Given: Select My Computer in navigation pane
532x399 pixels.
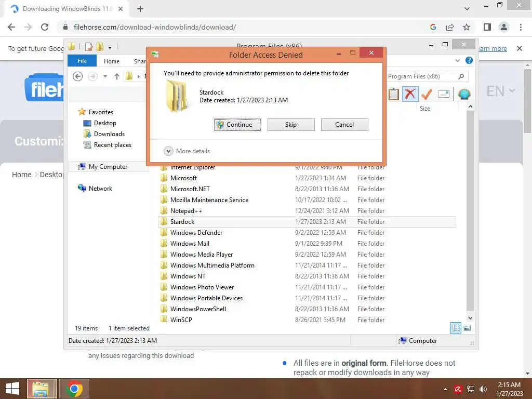Looking at the screenshot, I should pyautogui.click(x=108, y=167).
